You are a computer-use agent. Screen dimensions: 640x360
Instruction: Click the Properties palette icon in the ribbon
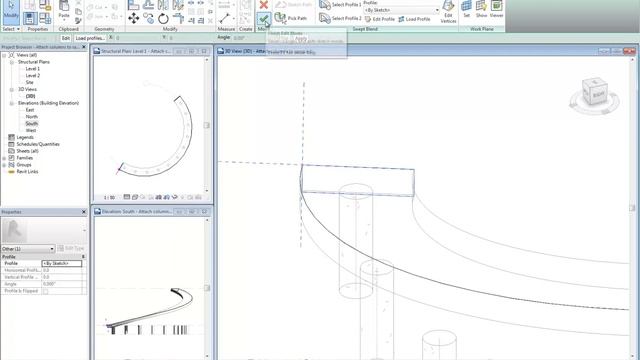[x=30, y=18]
